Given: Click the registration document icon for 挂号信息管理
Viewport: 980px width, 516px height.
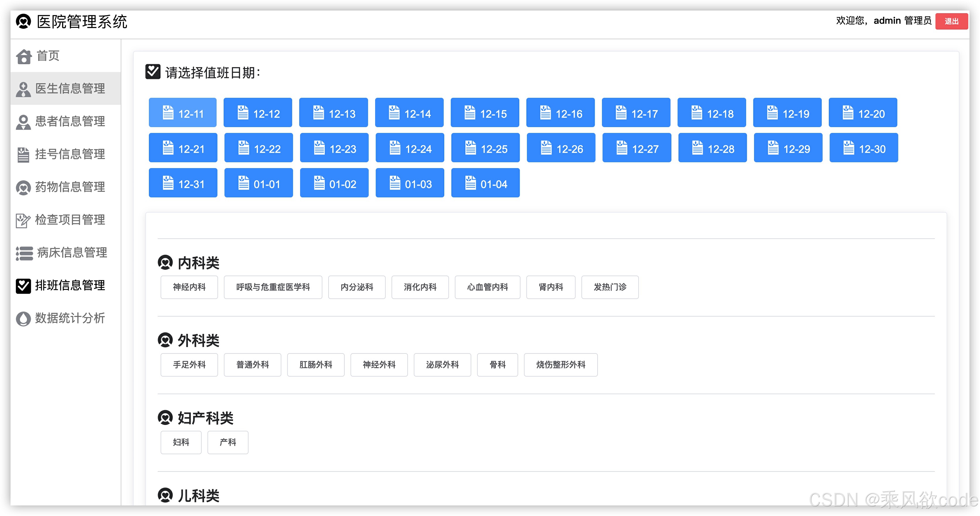Looking at the screenshot, I should click(23, 154).
